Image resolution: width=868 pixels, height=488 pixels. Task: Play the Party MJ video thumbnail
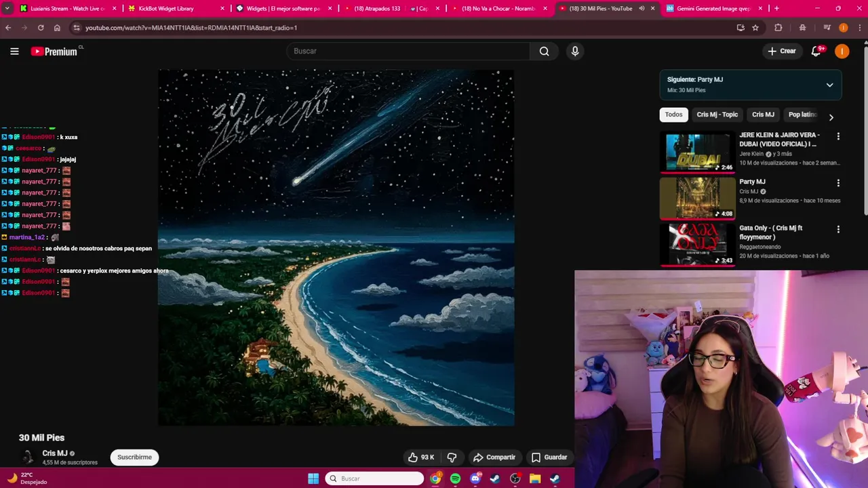[x=697, y=198]
